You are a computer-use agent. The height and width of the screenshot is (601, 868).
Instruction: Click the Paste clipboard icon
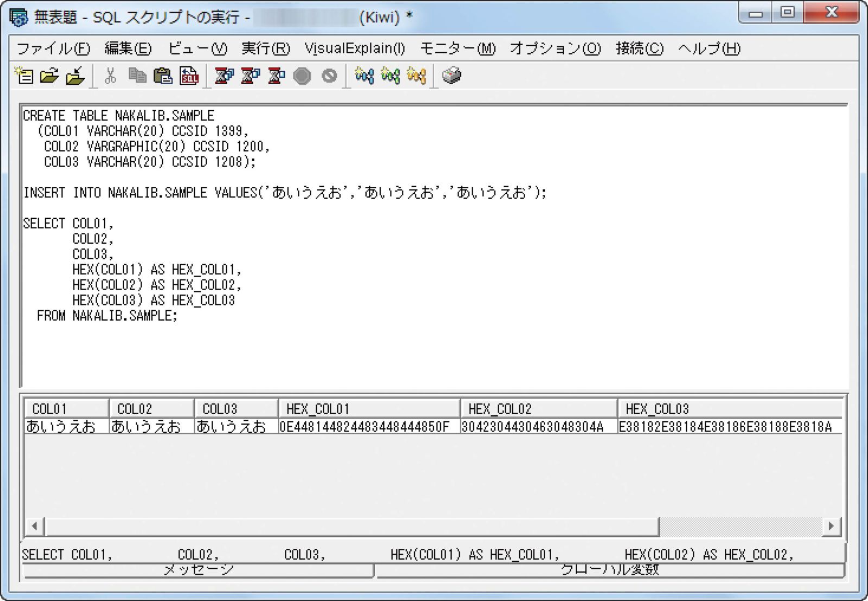click(163, 76)
